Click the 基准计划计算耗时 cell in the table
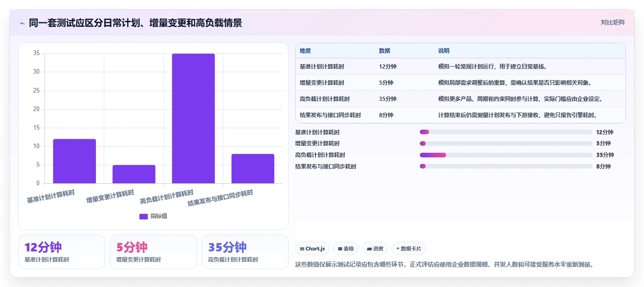The width and height of the screenshot is (644, 287). pos(322,67)
